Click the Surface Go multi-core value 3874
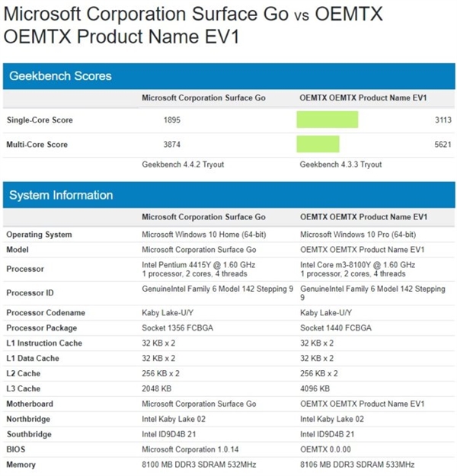Screen dimensions: 457x476 pos(173,145)
